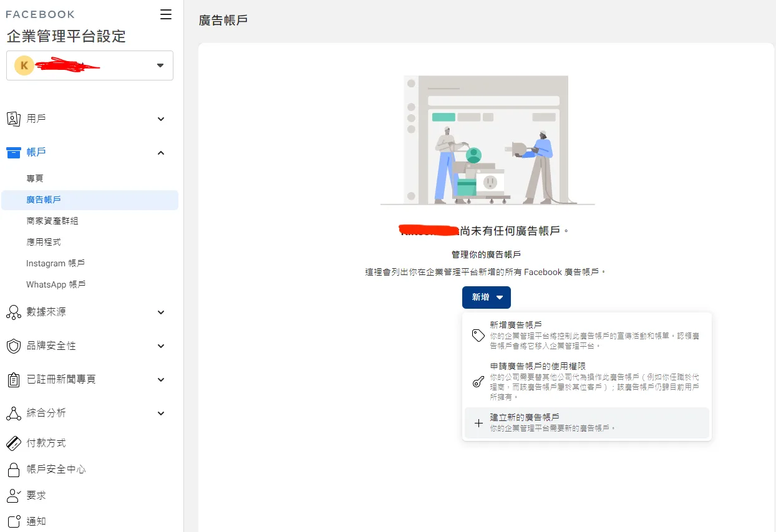Click the key icon beside 申請廣告帳戶的使用權限
Viewport: 776px width, 532px height.
click(478, 382)
